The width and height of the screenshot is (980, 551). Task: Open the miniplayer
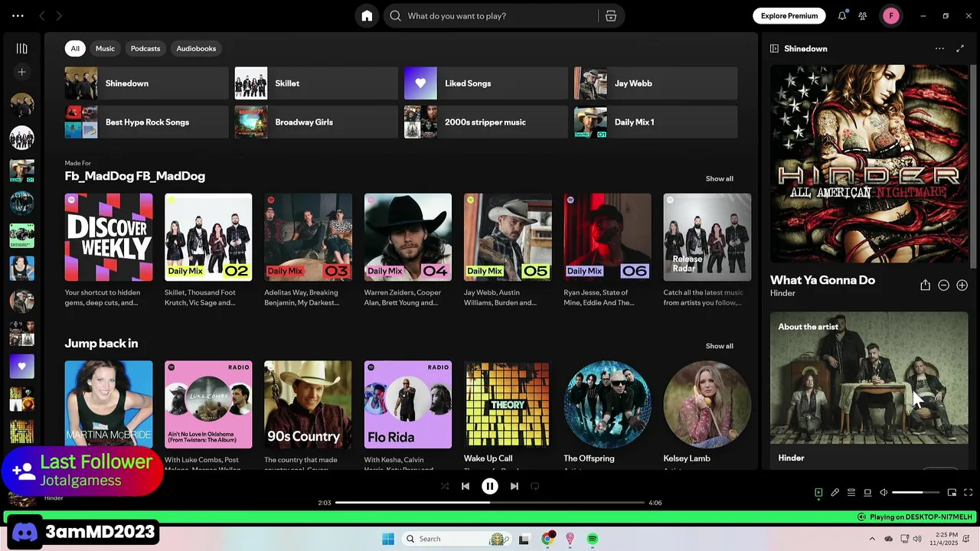[952, 493]
